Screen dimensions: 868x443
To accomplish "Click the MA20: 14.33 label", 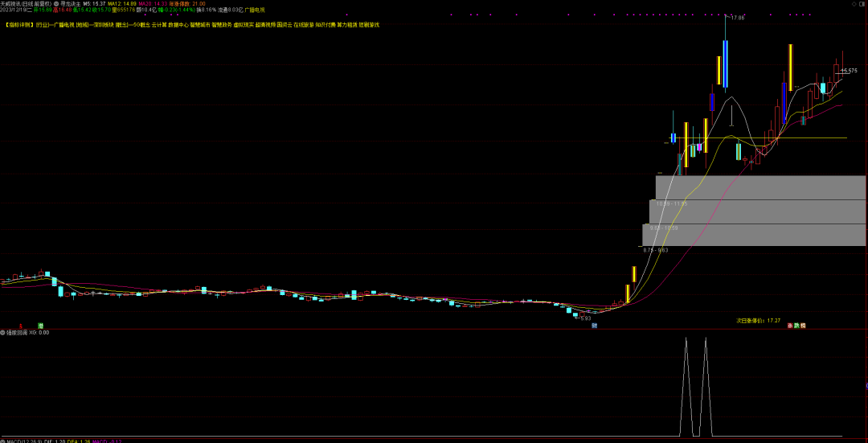I will 153,3.
